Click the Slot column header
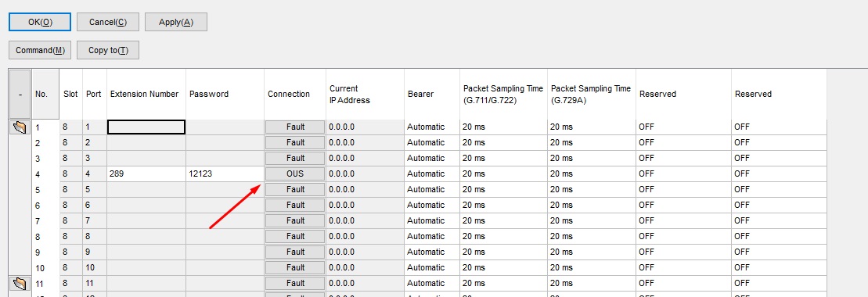Screen dimensions: 868x297 pos(71,94)
